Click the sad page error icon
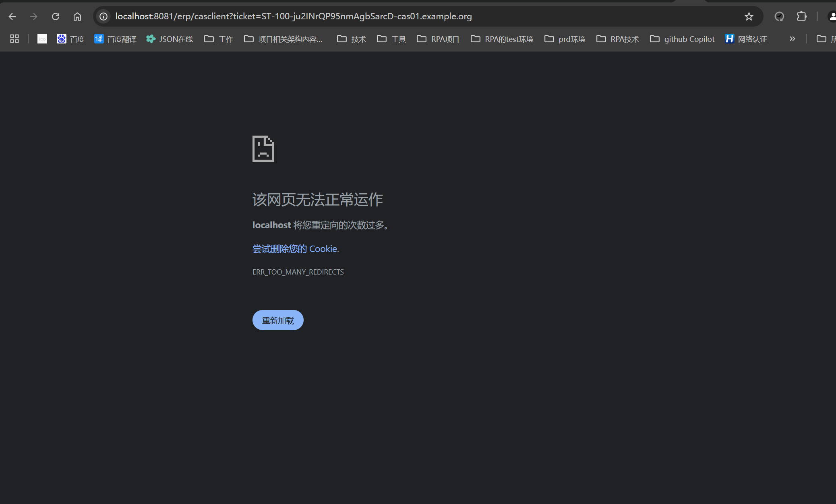 [263, 149]
